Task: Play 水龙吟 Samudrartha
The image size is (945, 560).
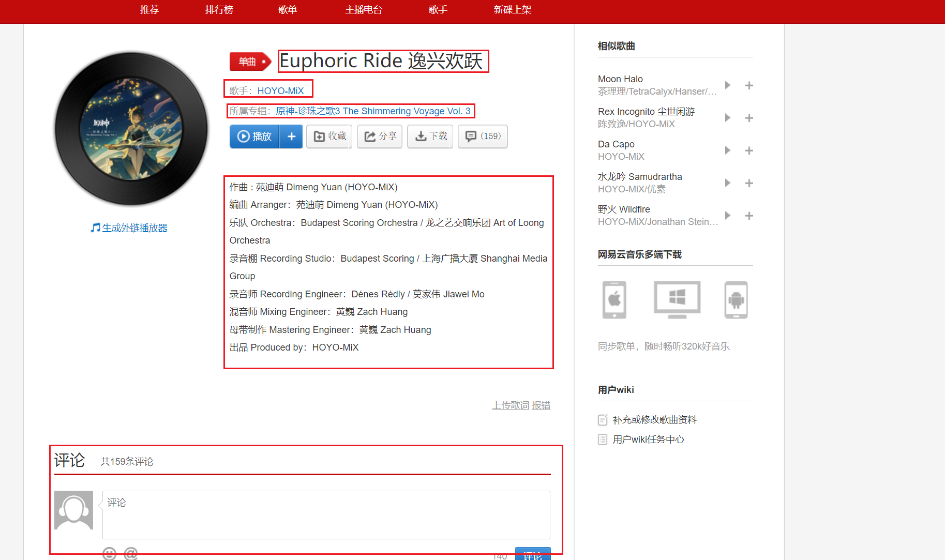Action: tap(728, 183)
